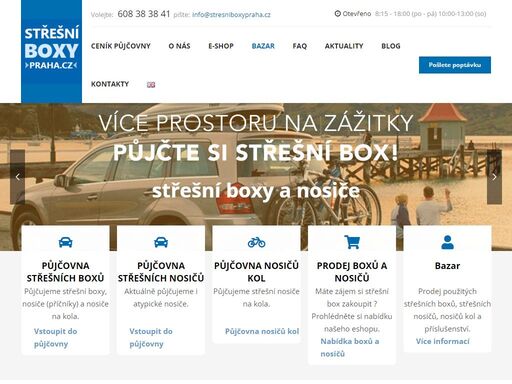Open the Nabídka boxů a nosičů link
512x384 pixels.
click(350, 348)
